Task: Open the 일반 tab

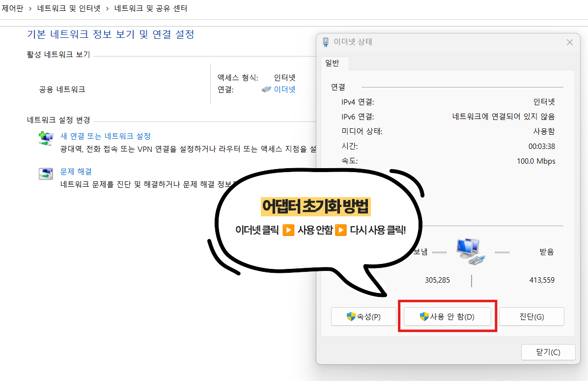Action: (335, 63)
